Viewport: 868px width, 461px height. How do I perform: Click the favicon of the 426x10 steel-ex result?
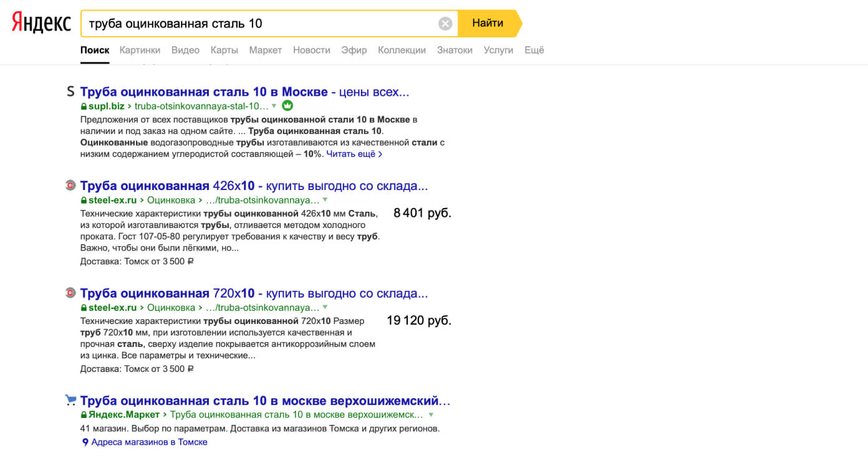coord(70,185)
